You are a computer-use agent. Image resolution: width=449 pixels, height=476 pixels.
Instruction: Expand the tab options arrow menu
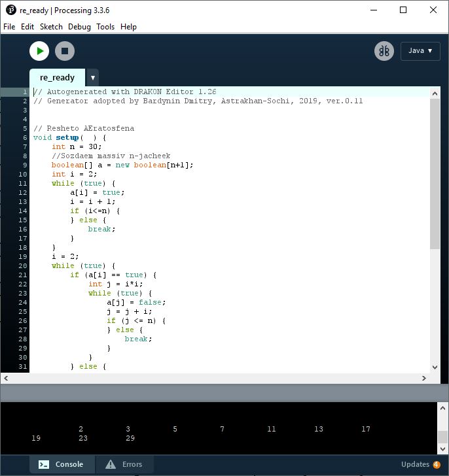pyautogui.click(x=93, y=77)
